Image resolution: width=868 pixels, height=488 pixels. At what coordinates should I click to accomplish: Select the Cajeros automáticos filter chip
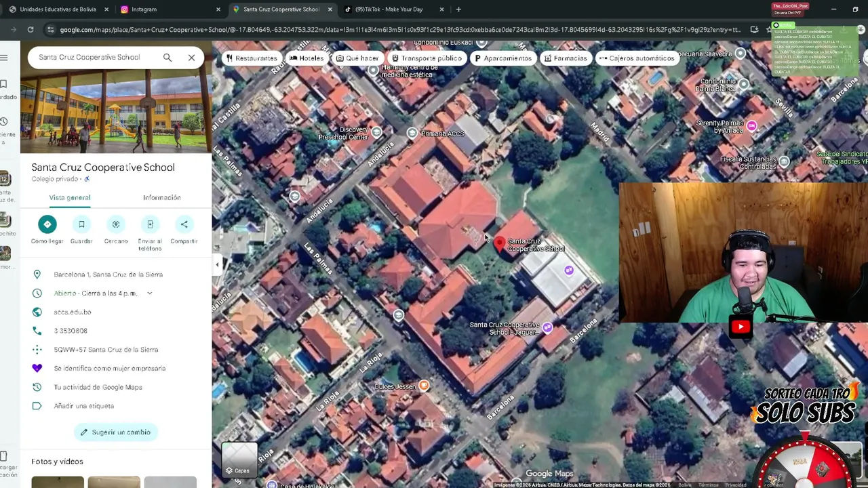(x=637, y=58)
